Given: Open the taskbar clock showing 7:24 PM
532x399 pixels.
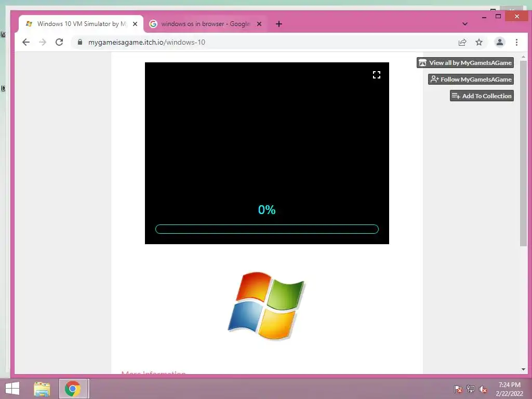Looking at the screenshot, I should pyautogui.click(x=509, y=389).
